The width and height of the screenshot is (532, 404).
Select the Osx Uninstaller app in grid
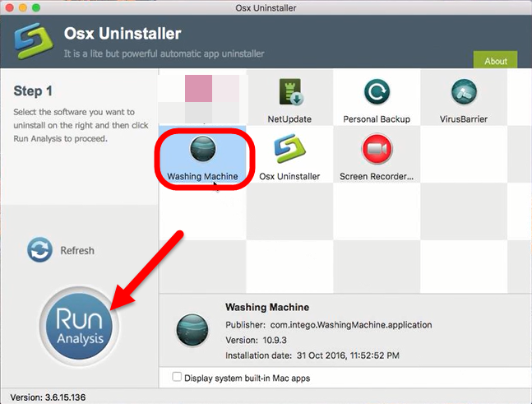coord(290,150)
